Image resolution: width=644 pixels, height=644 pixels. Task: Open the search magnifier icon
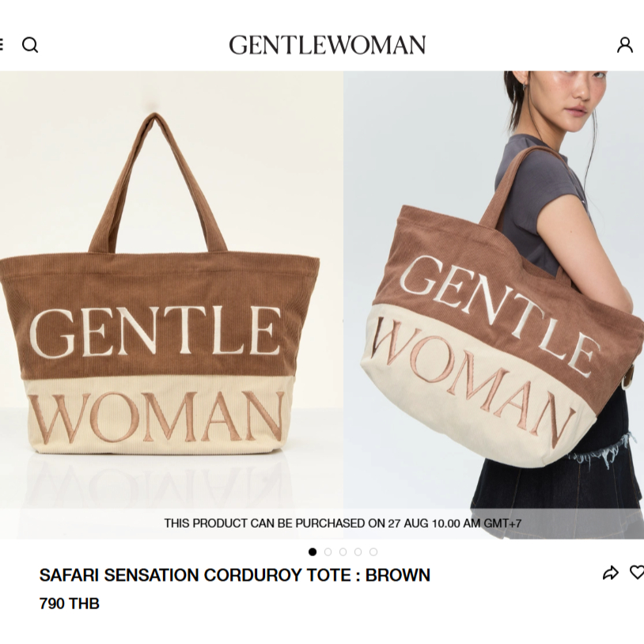click(30, 45)
